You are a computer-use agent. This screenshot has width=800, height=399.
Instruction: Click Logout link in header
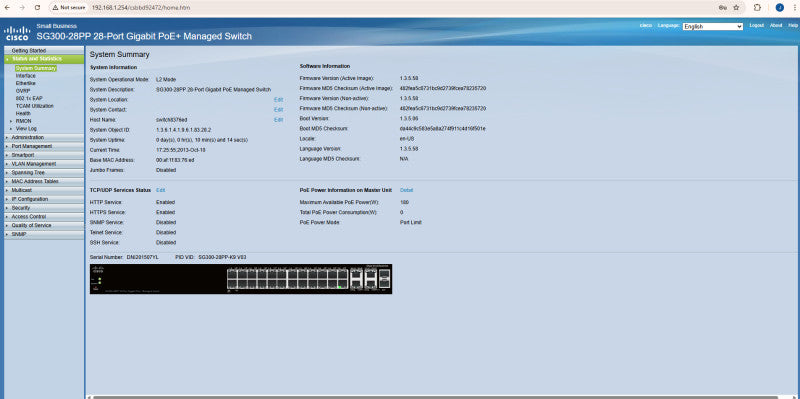pyautogui.click(x=757, y=25)
